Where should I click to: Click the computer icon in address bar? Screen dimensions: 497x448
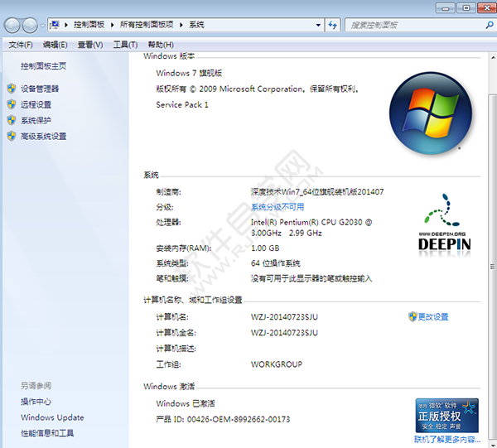click(x=55, y=25)
